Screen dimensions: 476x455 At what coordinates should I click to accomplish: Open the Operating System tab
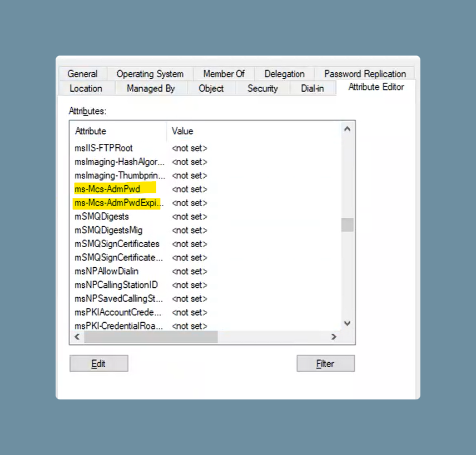tap(150, 74)
